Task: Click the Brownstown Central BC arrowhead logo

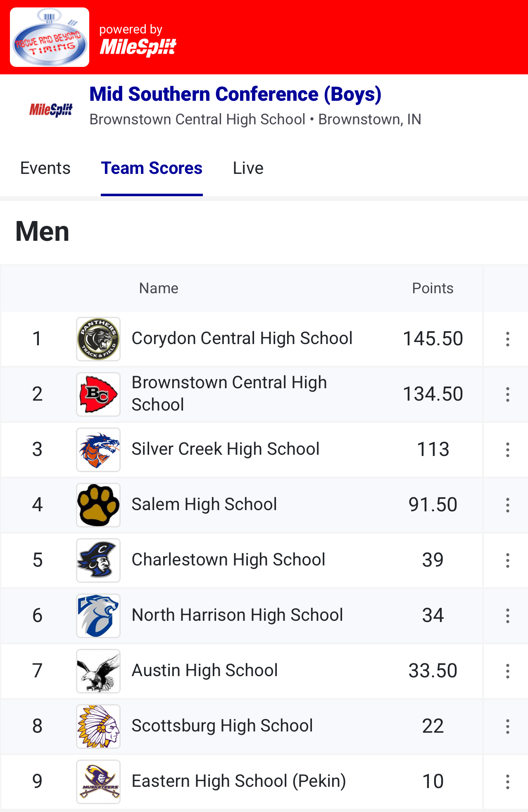Action: coord(98,394)
